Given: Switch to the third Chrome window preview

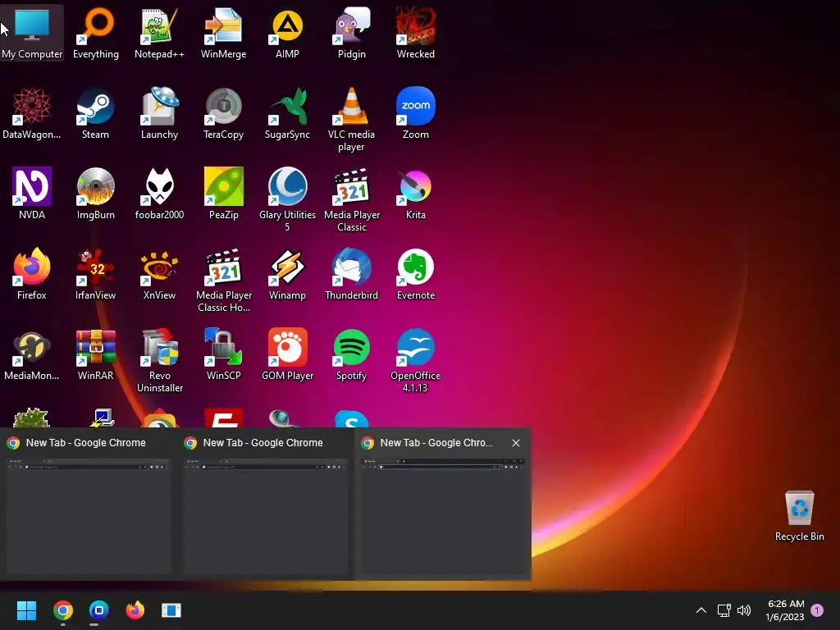Looking at the screenshot, I should [x=442, y=504].
